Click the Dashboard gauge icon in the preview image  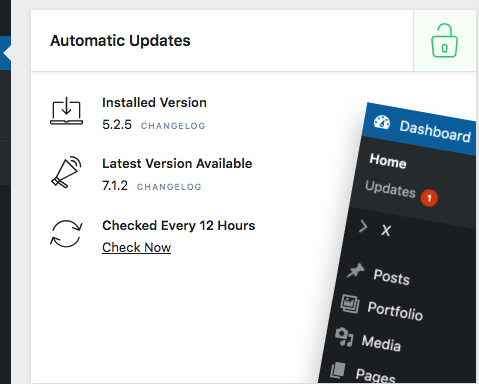point(382,122)
